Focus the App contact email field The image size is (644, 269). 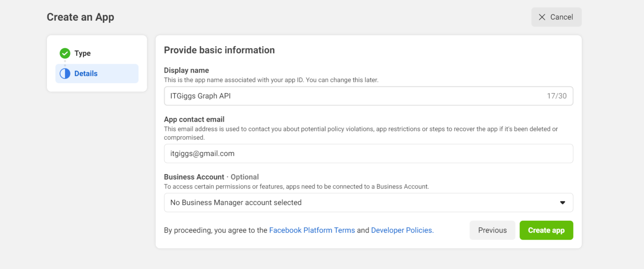click(x=368, y=154)
